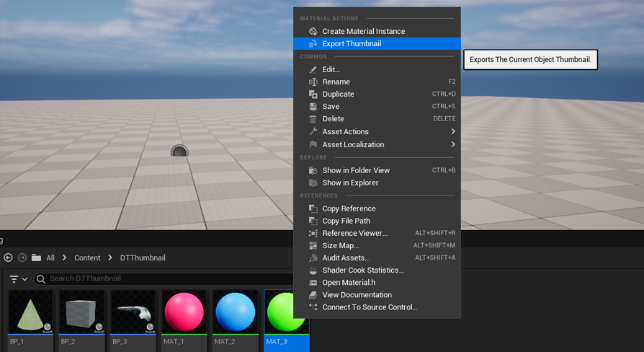Image resolution: width=644 pixels, height=352 pixels.
Task: Go back with the left arrow icon
Action: pyautogui.click(x=8, y=258)
